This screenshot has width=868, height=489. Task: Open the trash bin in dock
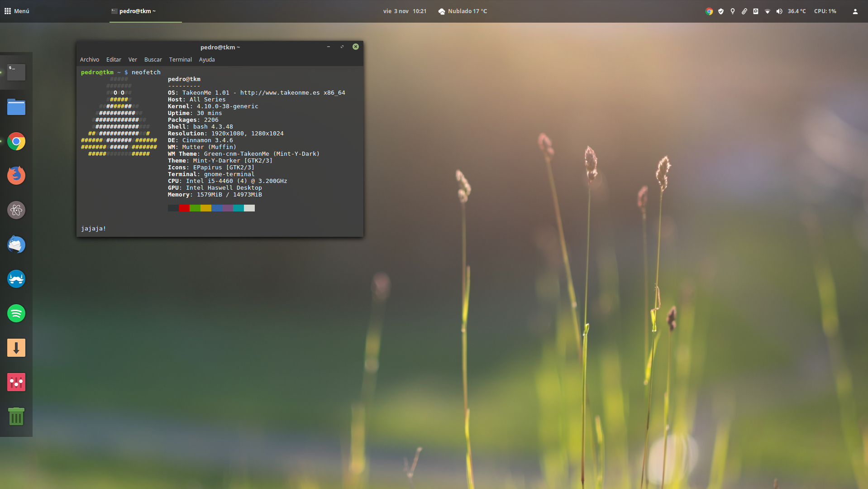16,417
